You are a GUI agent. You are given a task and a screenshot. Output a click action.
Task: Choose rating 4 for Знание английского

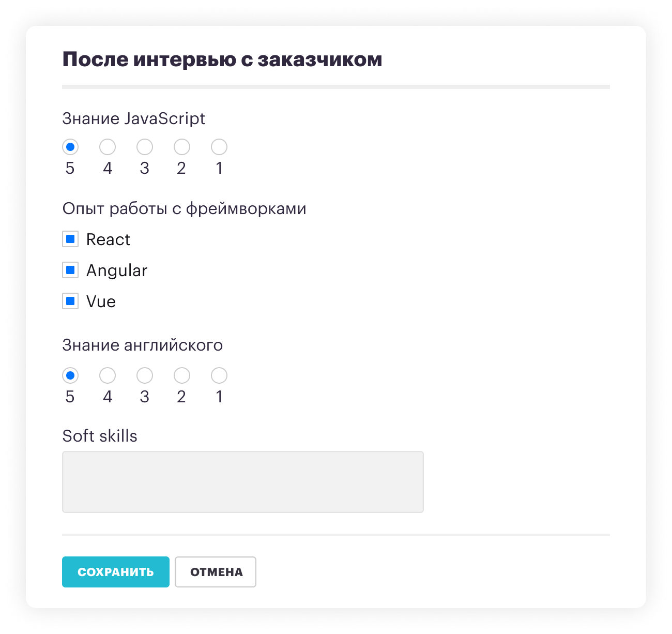[108, 375]
